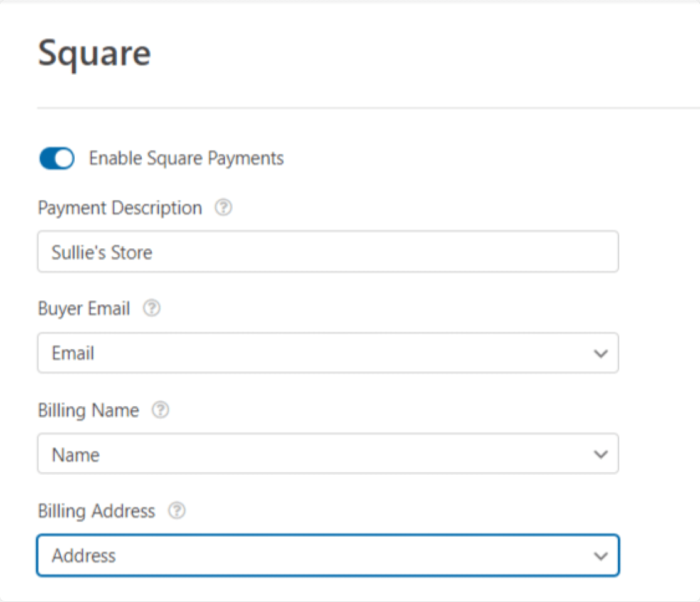Click the Billing Address label

[x=97, y=511]
